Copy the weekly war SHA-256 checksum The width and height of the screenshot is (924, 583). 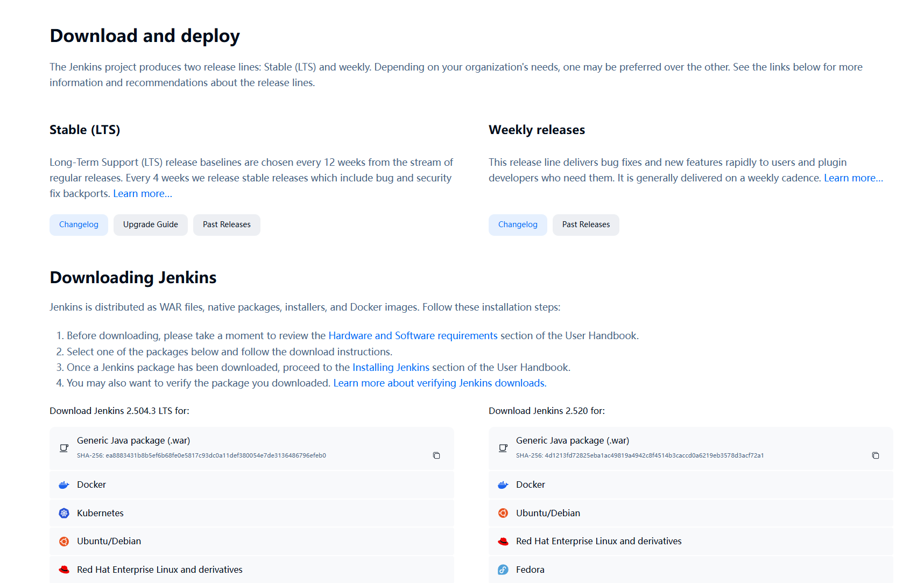click(x=876, y=455)
